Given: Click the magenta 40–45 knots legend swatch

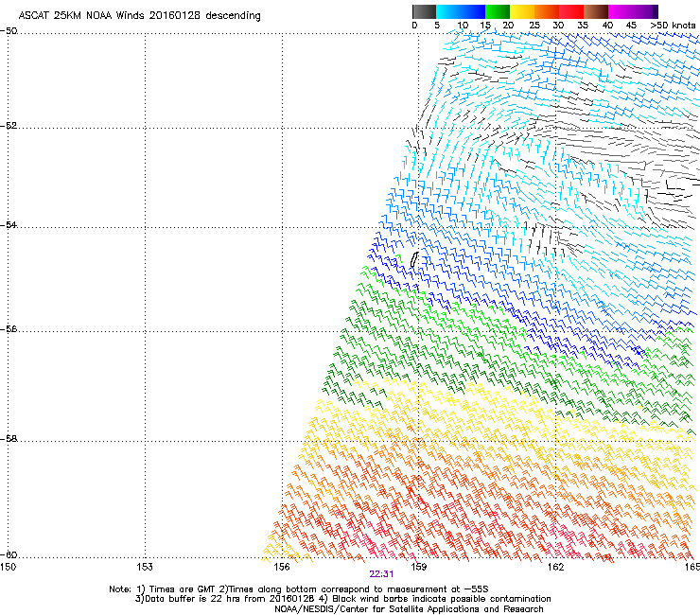Looking at the screenshot, I should [x=621, y=11].
